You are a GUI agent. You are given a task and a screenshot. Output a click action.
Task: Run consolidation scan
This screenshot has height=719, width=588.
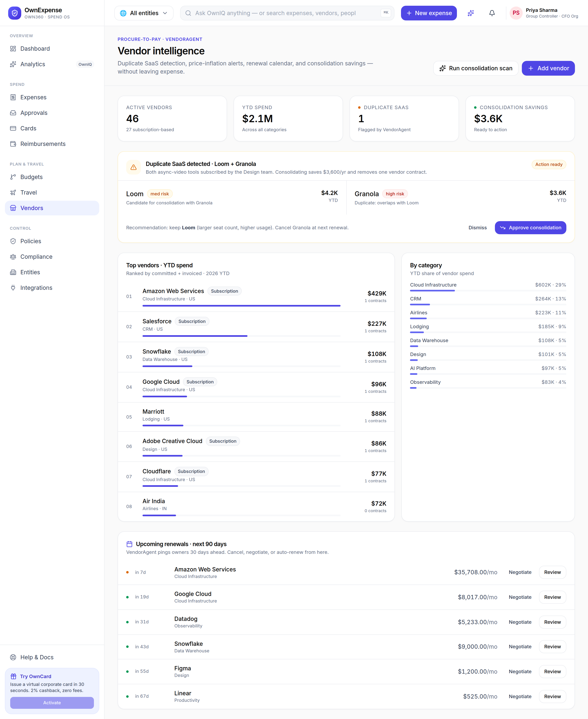point(476,68)
